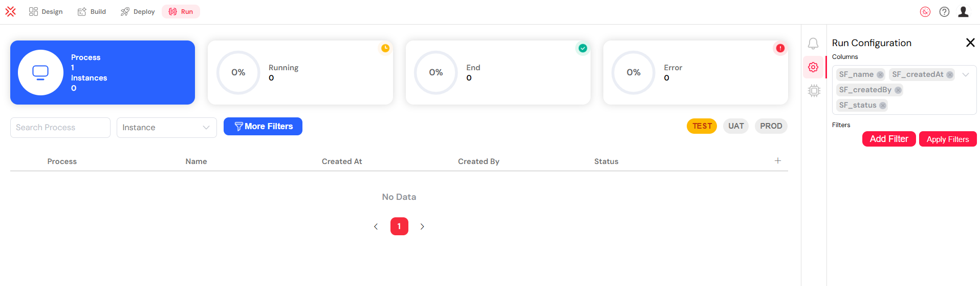
Task: Open the help question mark icon
Action: (945, 12)
